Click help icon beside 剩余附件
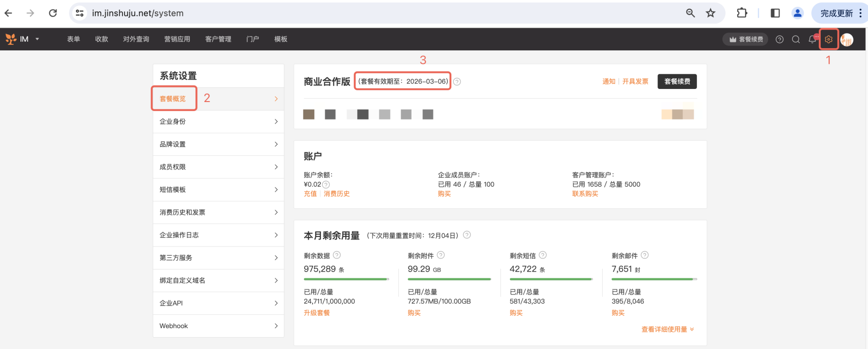The height and width of the screenshot is (349, 868). [441, 255]
